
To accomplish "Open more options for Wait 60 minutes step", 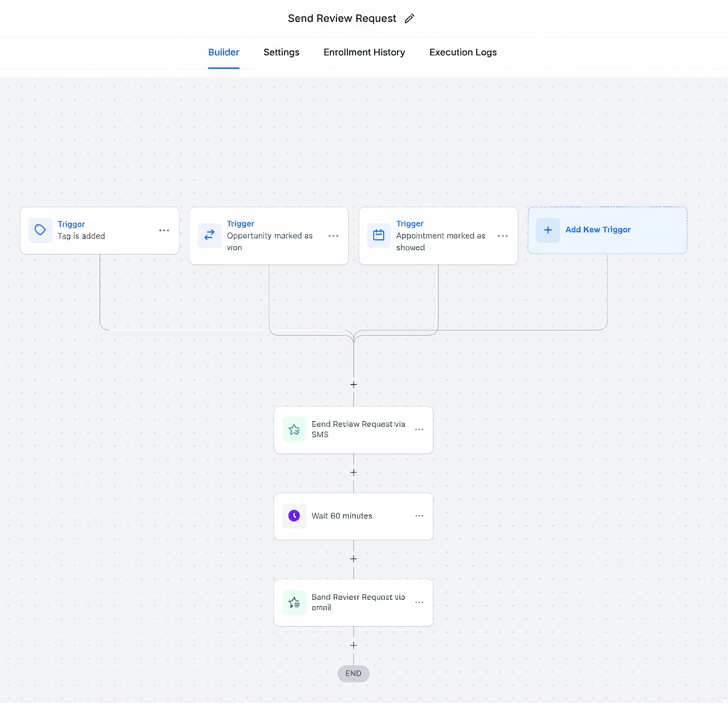I will pyautogui.click(x=419, y=516).
